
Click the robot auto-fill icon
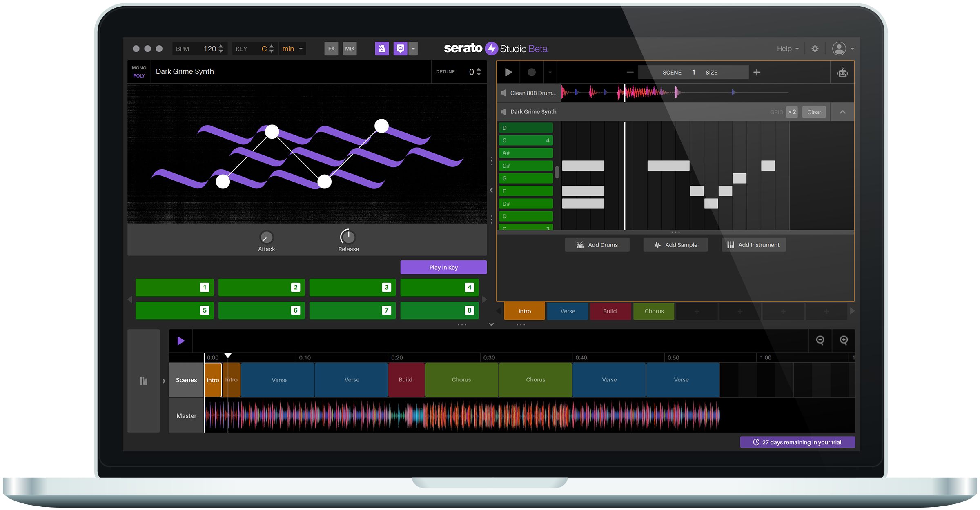(842, 73)
